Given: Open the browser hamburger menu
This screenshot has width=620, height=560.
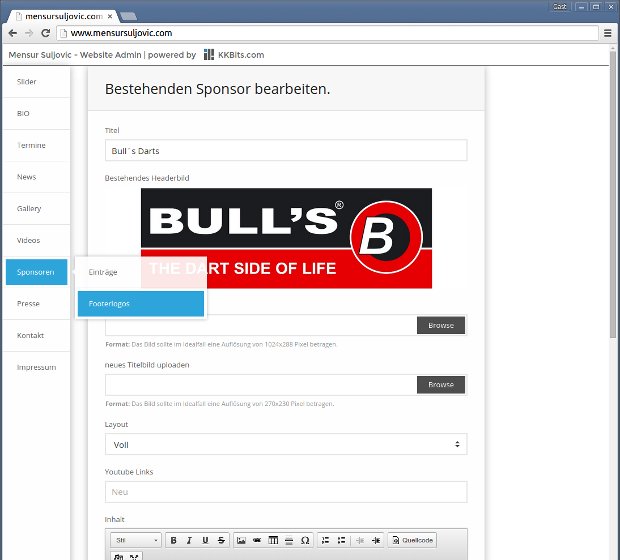Looking at the screenshot, I should pos(608,33).
